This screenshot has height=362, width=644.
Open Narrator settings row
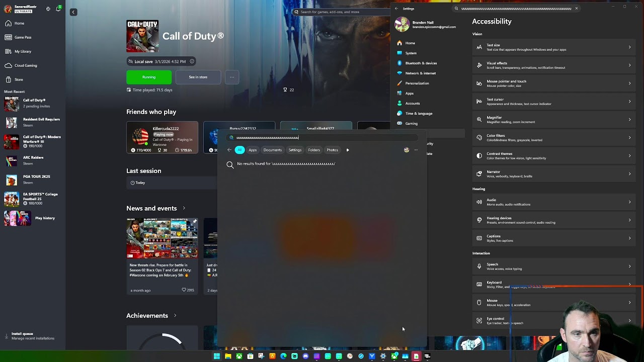553,174
